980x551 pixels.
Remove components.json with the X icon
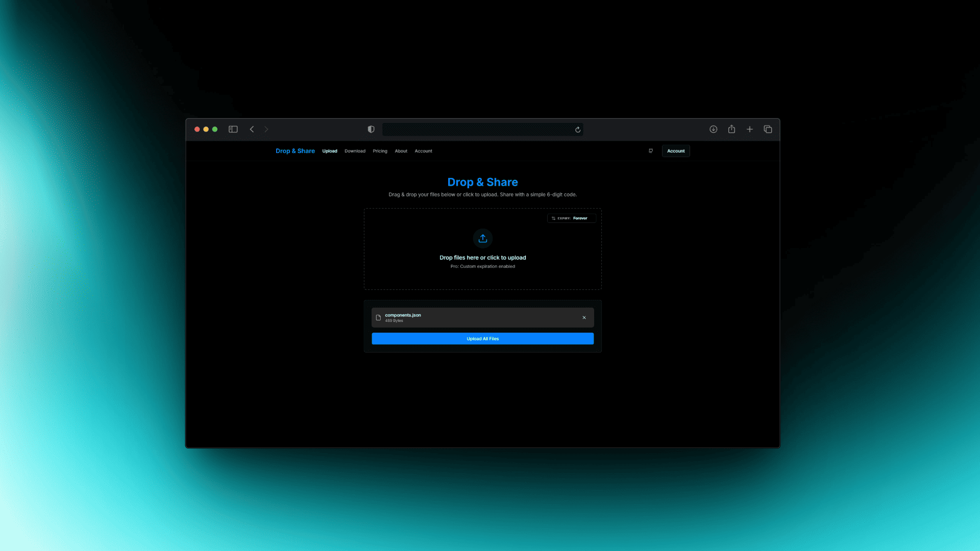(584, 317)
